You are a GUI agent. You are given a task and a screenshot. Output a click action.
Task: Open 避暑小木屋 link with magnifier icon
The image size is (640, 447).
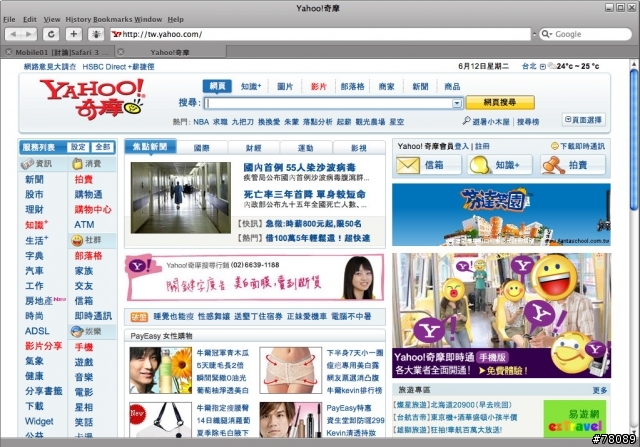(486, 122)
